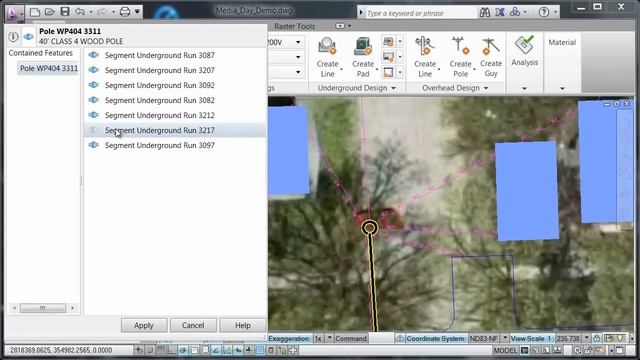The width and height of the screenshot is (640, 360).
Task: Open the Exchange X icon
Action: pos(500,12)
